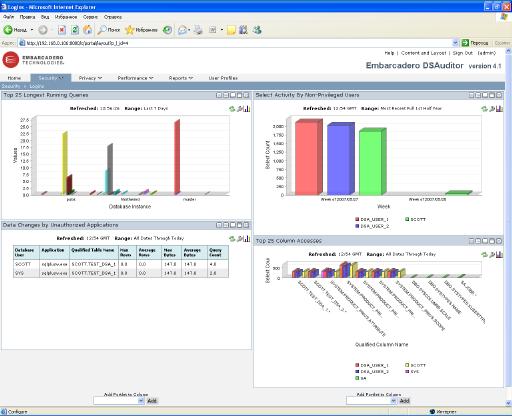Click the SCOTT cell in Database User column
The width and height of the screenshot is (512, 416).
tap(26, 264)
